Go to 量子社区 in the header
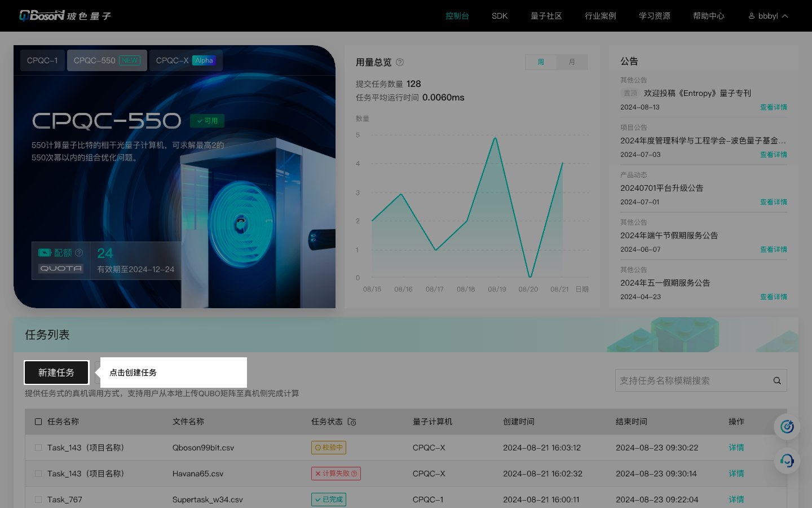This screenshot has height=508, width=812. [x=546, y=16]
